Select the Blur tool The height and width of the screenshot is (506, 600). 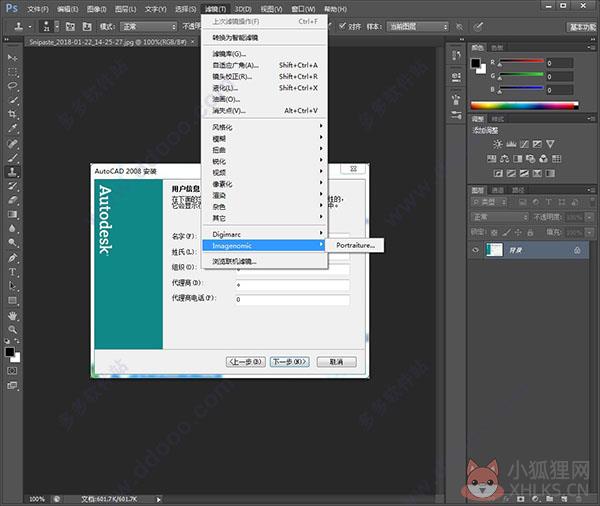pyautogui.click(x=12, y=229)
